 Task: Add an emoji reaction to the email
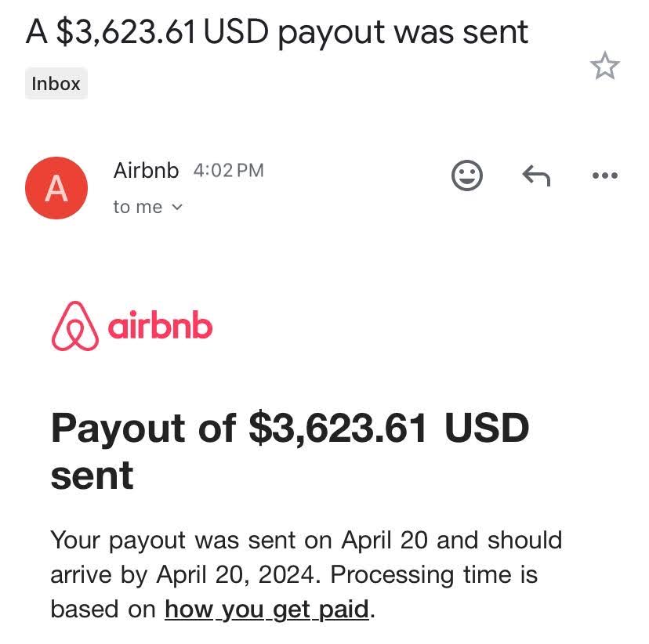pos(467,175)
